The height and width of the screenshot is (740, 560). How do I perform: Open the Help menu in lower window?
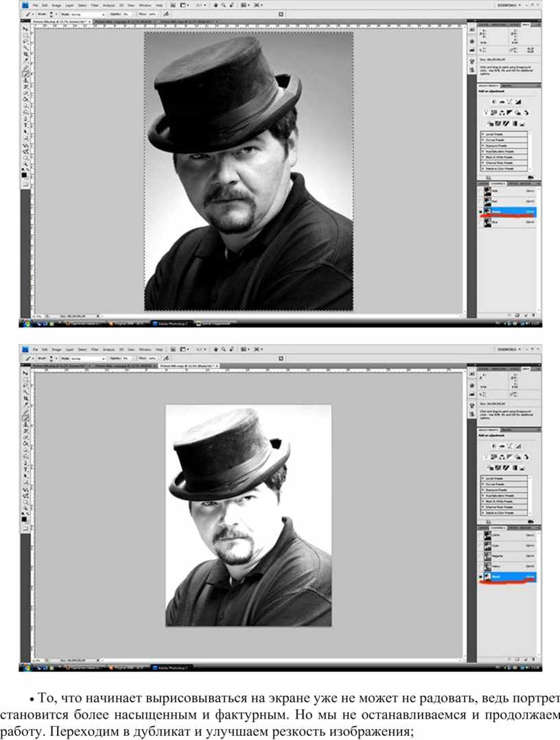[x=159, y=349]
